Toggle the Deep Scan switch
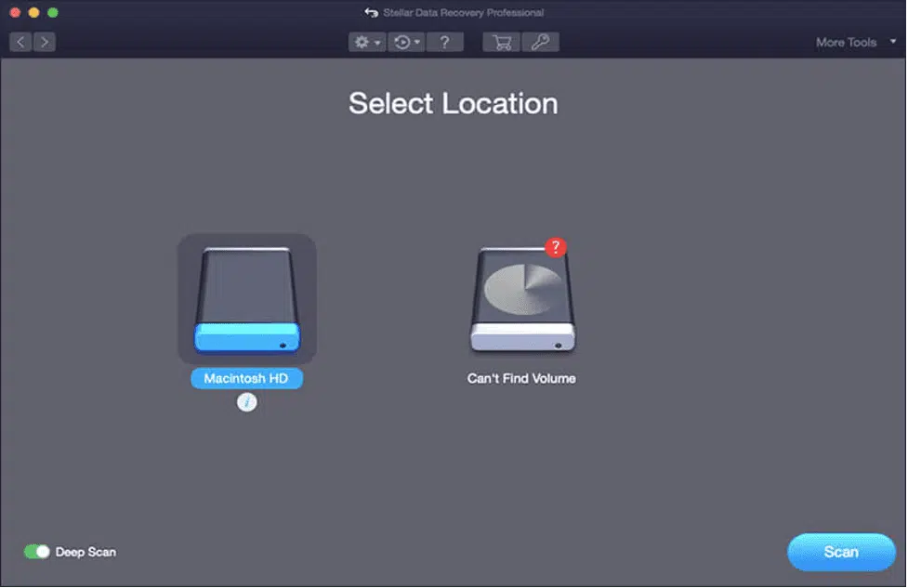The width and height of the screenshot is (908, 588). (37, 552)
